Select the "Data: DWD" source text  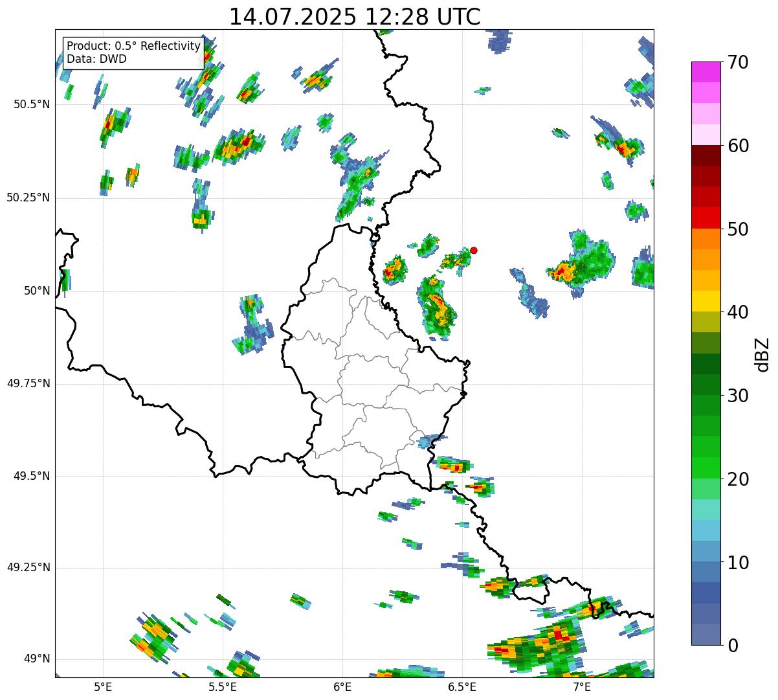pyautogui.click(x=96, y=59)
